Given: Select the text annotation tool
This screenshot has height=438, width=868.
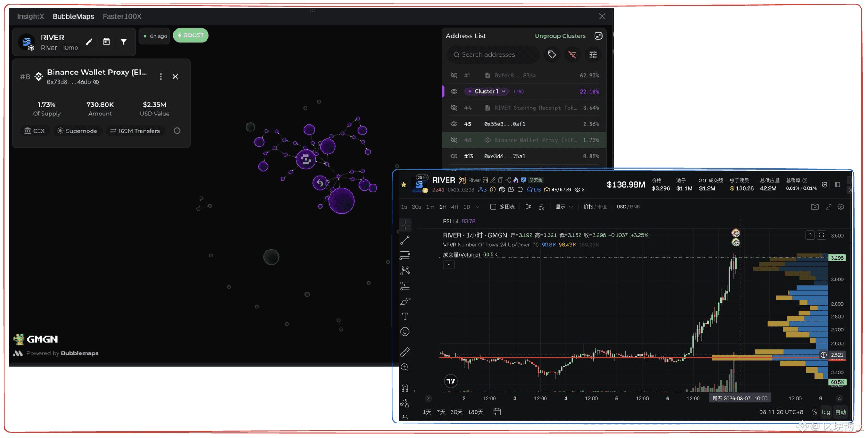Looking at the screenshot, I should point(405,316).
